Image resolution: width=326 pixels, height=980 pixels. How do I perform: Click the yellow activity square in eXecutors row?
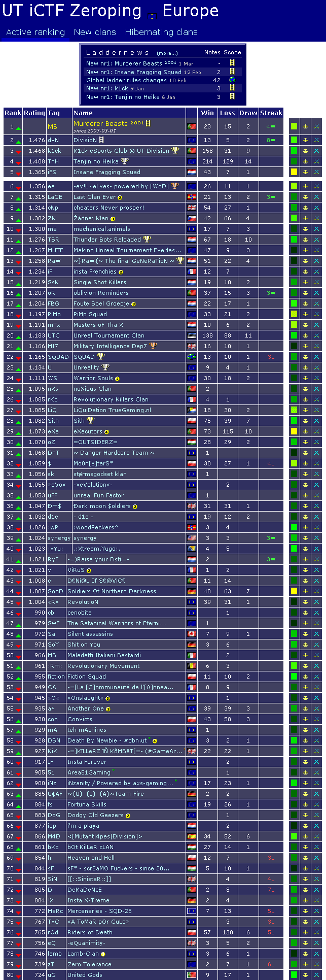[x=294, y=431]
